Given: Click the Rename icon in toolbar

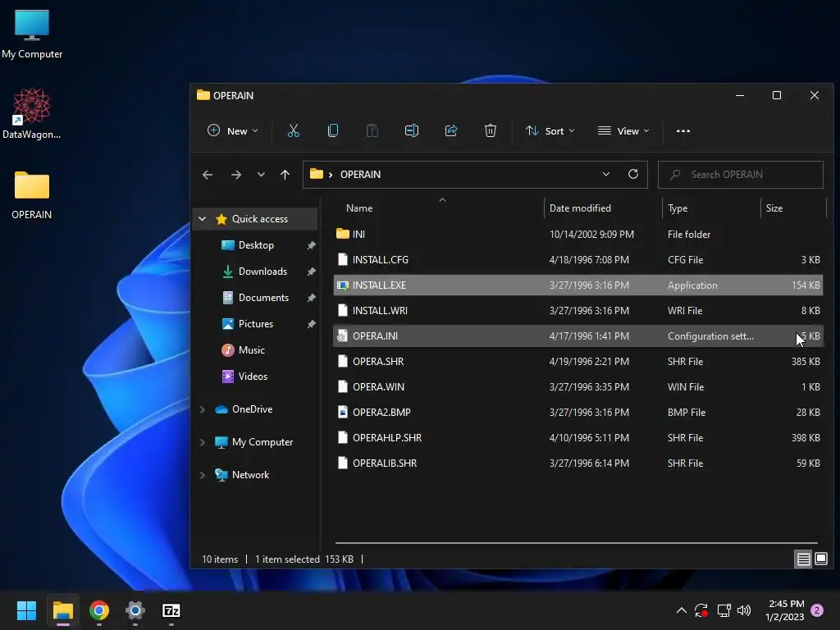Looking at the screenshot, I should point(412,130).
